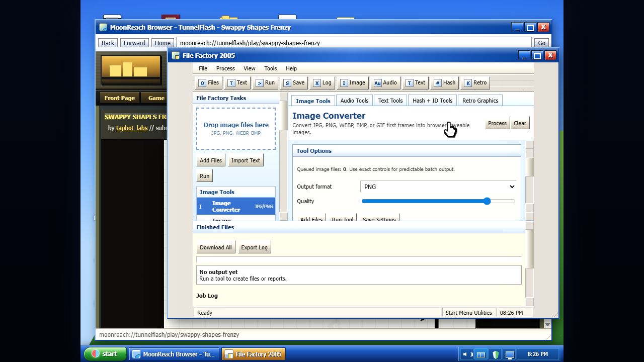Click the Run toolbar button

point(265,83)
